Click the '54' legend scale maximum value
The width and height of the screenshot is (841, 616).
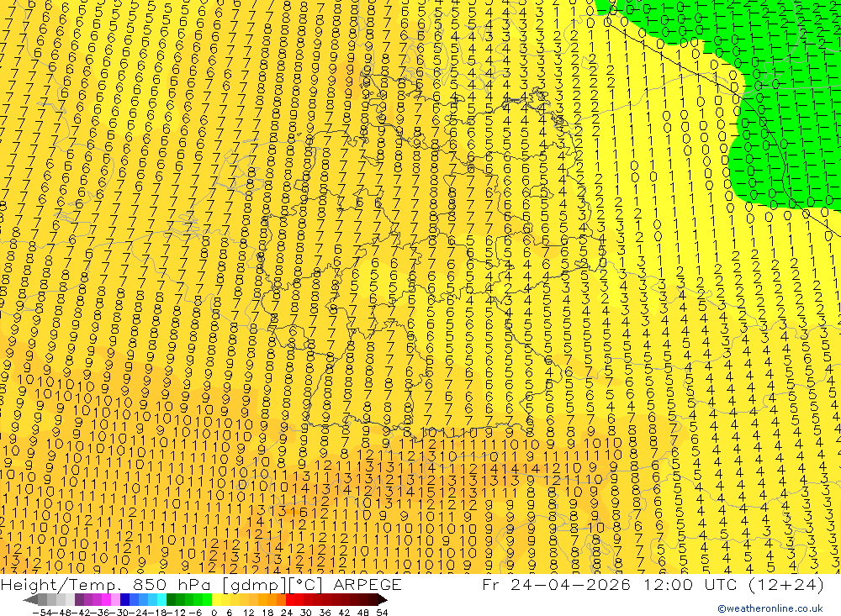click(x=382, y=613)
